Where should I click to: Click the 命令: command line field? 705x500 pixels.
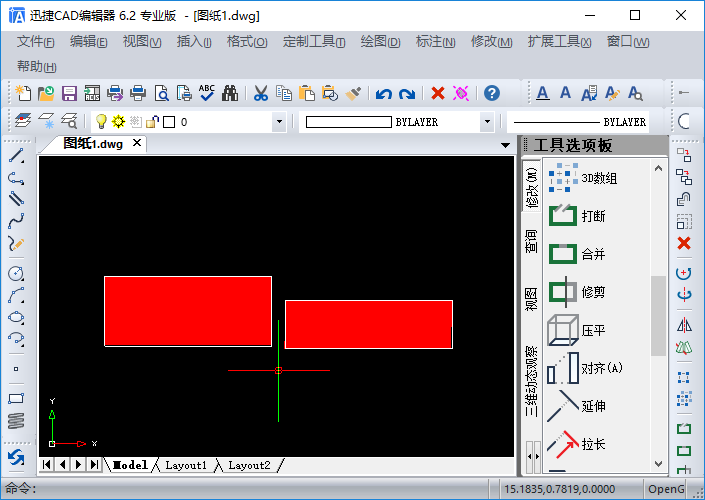tap(245, 488)
